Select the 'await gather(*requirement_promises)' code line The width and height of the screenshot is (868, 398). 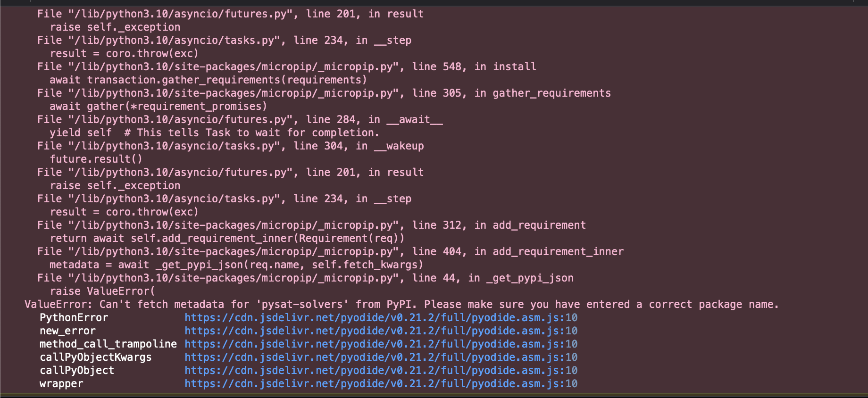(158, 107)
